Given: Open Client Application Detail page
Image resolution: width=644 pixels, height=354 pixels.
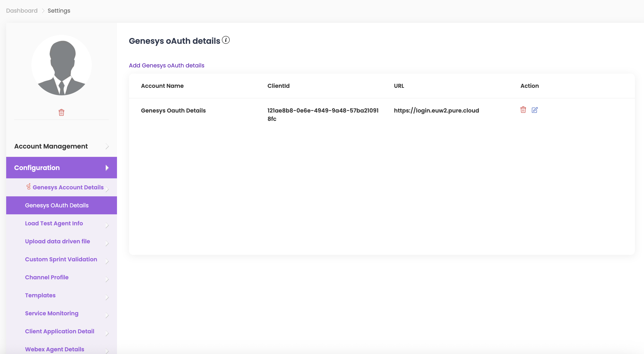Looking at the screenshot, I should point(60,331).
